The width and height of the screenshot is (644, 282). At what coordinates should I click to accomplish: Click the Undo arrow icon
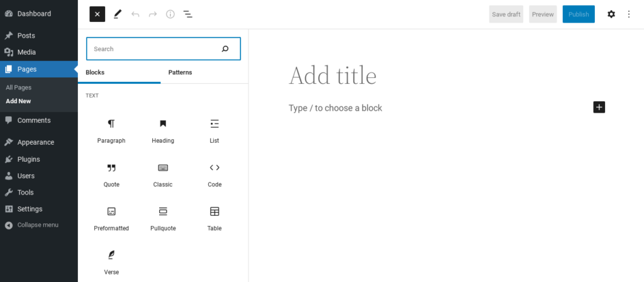pyautogui.click(x=135, y=14)
